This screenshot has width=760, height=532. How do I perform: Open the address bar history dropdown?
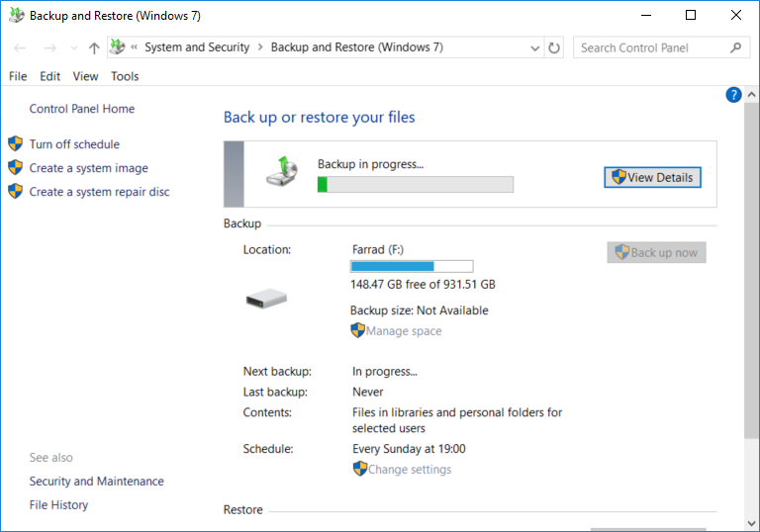click(x=535, y=47)
